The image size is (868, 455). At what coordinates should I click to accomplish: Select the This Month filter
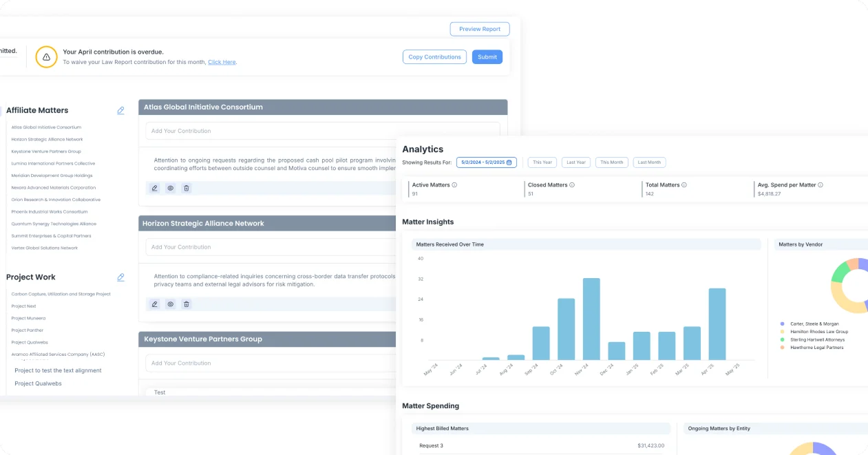click(x=612, y=162)
